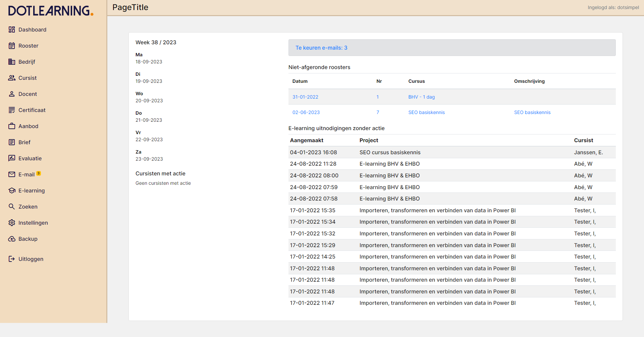Click the Bedrijf building icon
This screenshot has width=644, height=337.
click(x=12, y=62)
